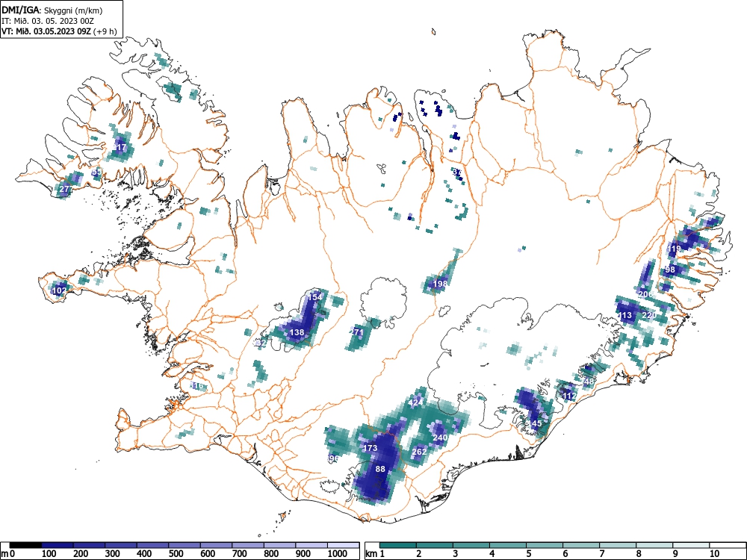This screenshot has width=747, height=560.
Task: Select the 'IT: Mið. 03. 05. 2023 00Z' line
Action: [48, 21]
